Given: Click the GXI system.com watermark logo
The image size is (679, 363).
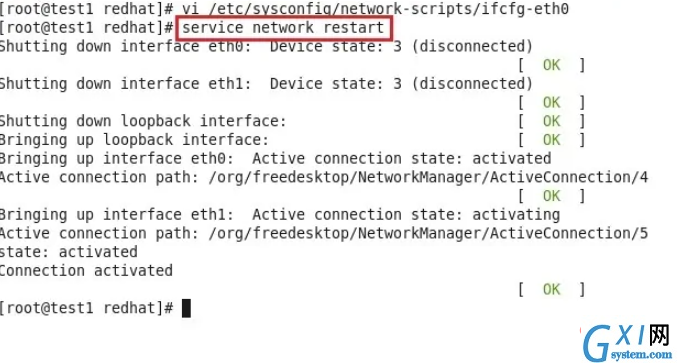Looking at the screenshot, I should pos(627,342).
